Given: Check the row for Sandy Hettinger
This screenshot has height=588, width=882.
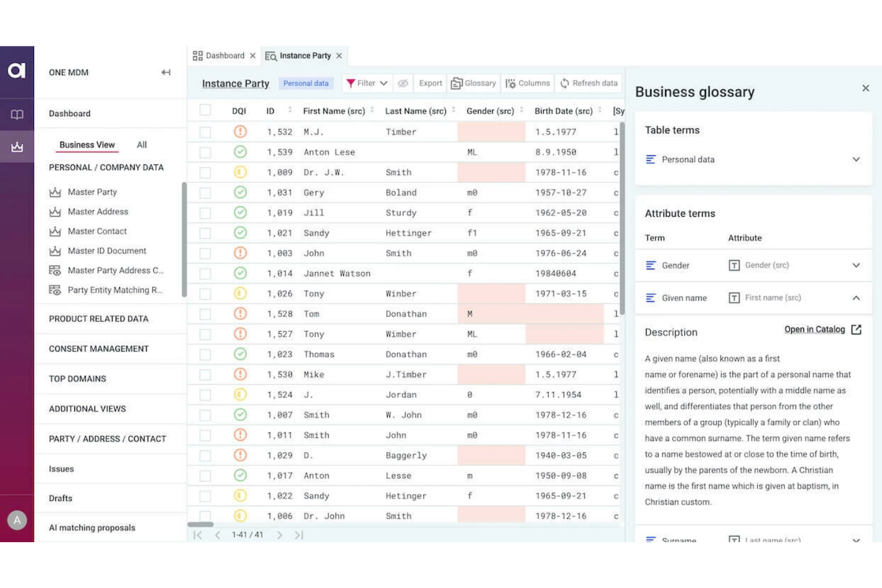Looking at the screenshot, I should pyautogui.click(x=205, y=233).
